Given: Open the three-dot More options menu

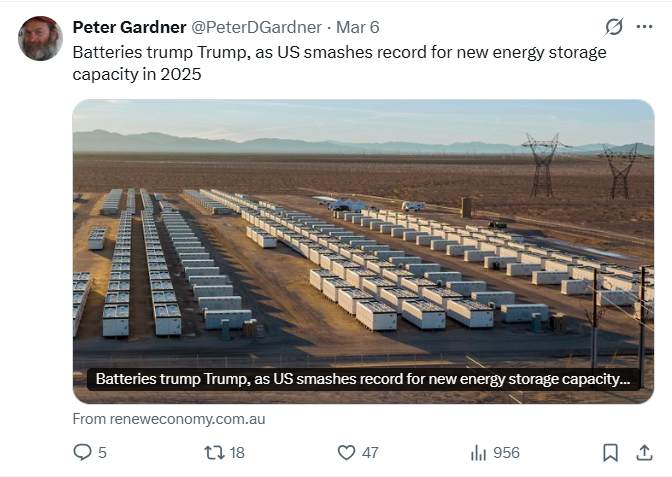Looking at the screenshot, I should pyautogui.click(x=645, y=27).
